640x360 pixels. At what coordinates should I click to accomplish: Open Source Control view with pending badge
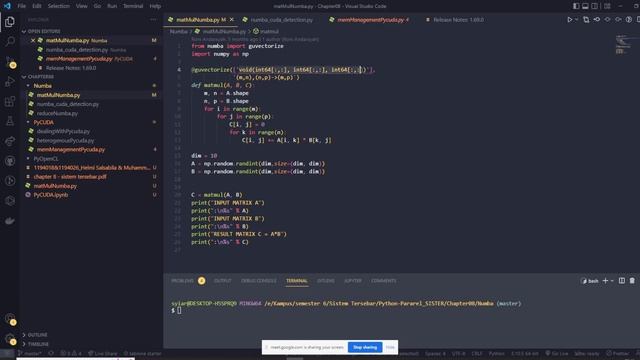click(10, 62)
